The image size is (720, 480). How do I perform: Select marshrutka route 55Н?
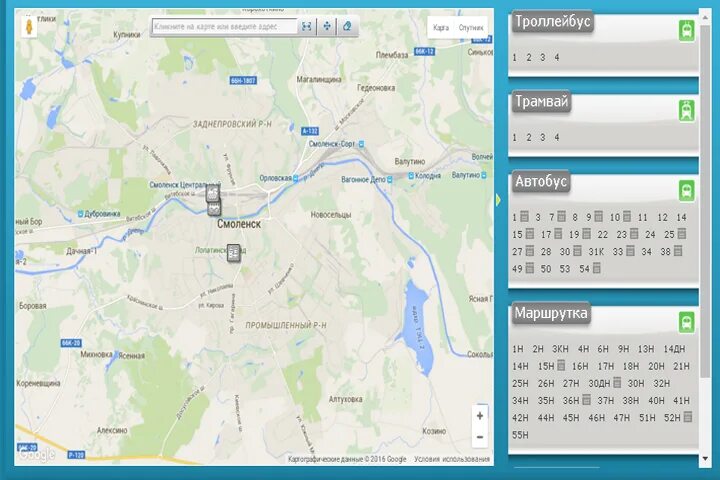point(520,435)
